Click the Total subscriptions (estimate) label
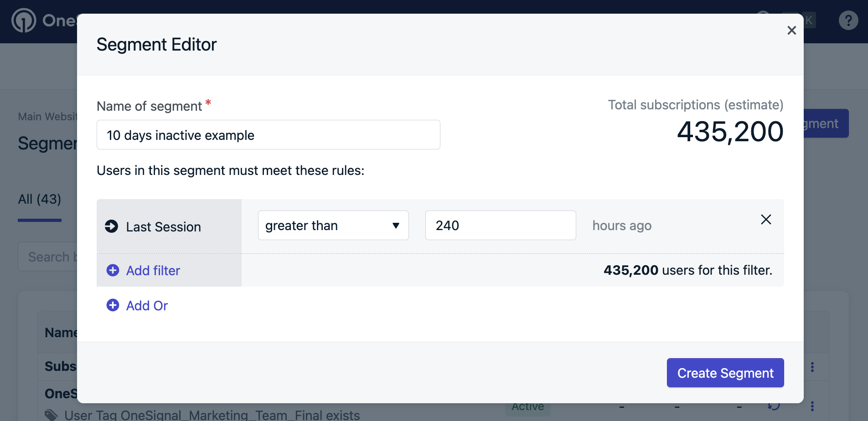This screenshot has width=868, height=421. [x=696, y=105]
